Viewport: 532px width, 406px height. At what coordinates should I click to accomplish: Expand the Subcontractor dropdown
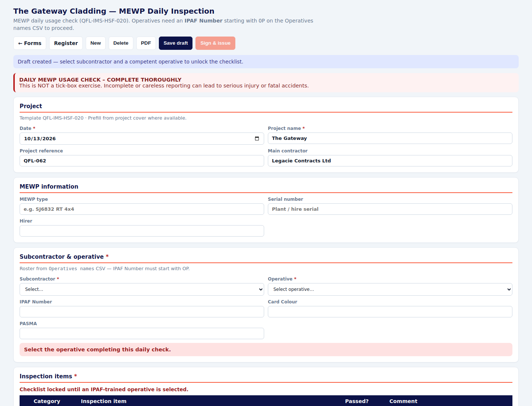point(142,289)
